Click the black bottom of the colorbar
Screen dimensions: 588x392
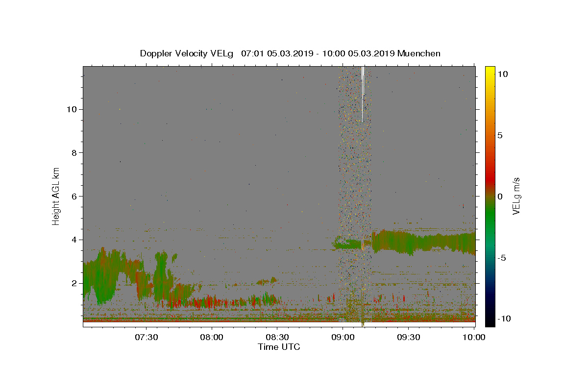click(x=490, y=322)
